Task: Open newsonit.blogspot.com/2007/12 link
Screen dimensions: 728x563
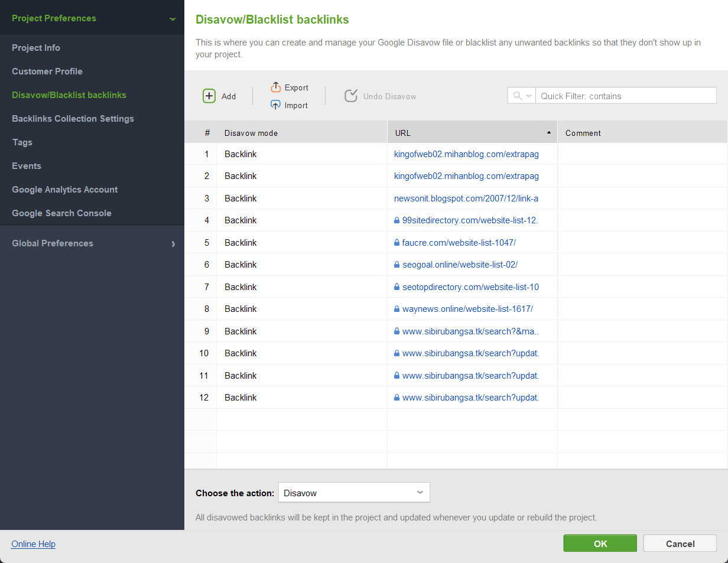Action: point(466,198)
